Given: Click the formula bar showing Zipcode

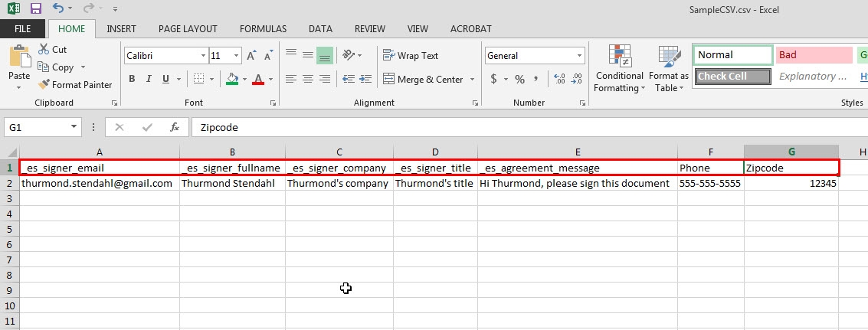Looking at the screenshot, I should click(529, 127).
